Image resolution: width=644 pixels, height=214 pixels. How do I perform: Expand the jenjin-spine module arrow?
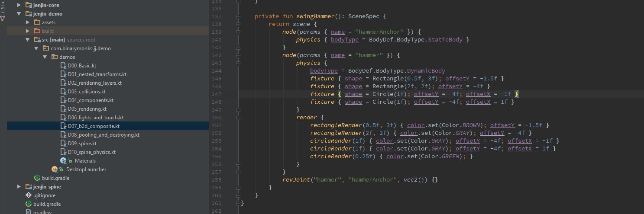click(x=19, y=187)
